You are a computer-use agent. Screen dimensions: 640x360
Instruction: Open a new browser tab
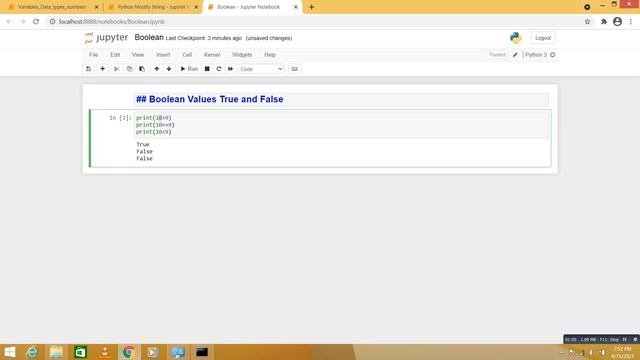tap(311, 7)
